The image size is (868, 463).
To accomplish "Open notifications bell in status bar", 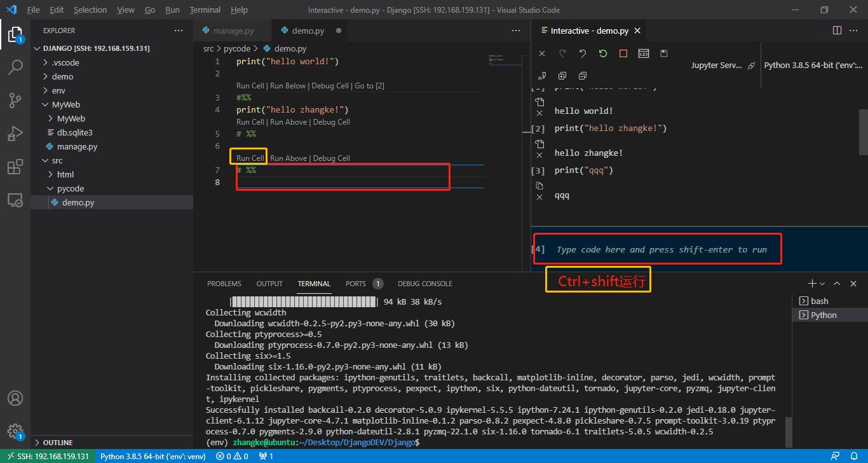I will (855, 456).
